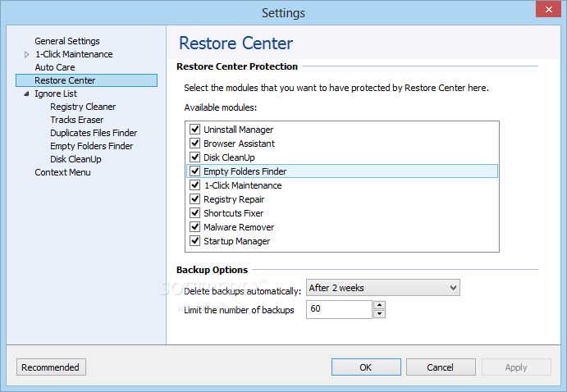
Task: Disable 1-Click Maintenance module protection checkbox
Action: [x=195, y=185]
